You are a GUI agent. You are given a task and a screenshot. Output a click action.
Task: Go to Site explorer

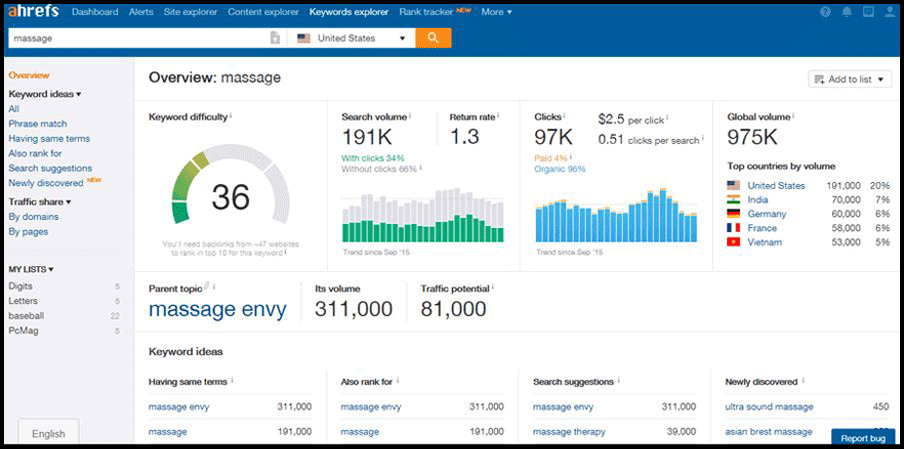(190, 12)
